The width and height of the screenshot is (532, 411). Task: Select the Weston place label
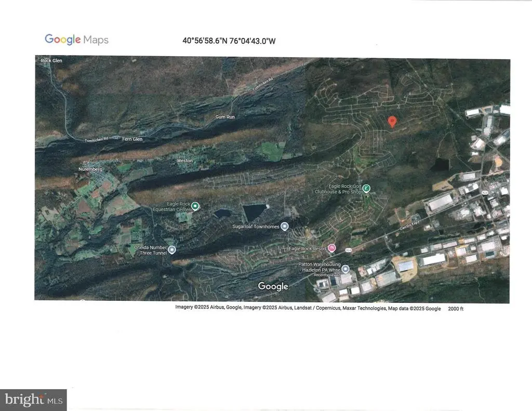coord(184,161)
